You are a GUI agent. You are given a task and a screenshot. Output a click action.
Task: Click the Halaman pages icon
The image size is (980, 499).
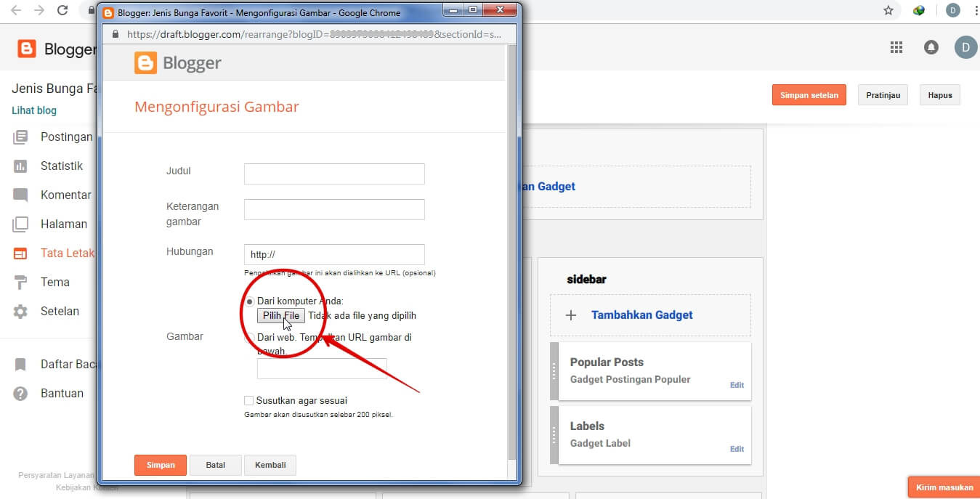click(20, 224)
